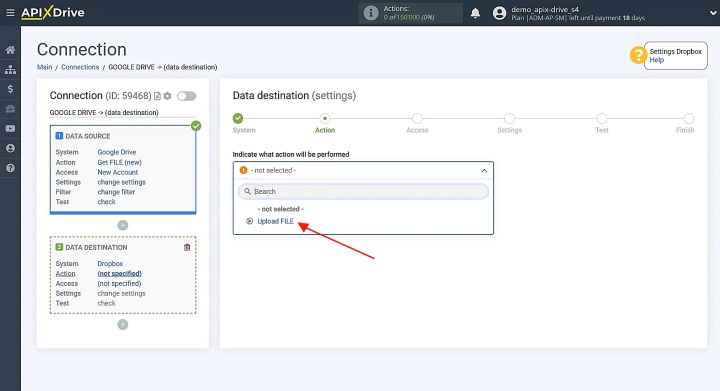Click the change filter link
Screen dimensions: 720x391
pos(116,192)
